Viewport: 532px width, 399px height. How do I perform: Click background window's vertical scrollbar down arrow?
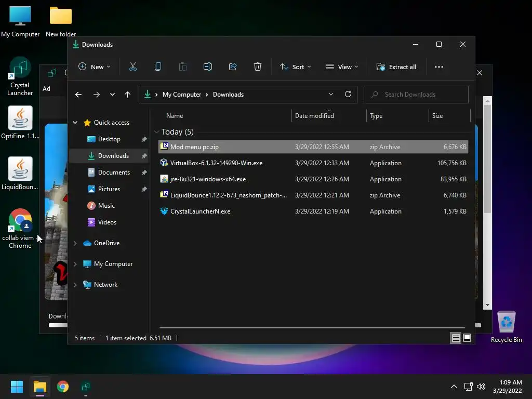487,305
